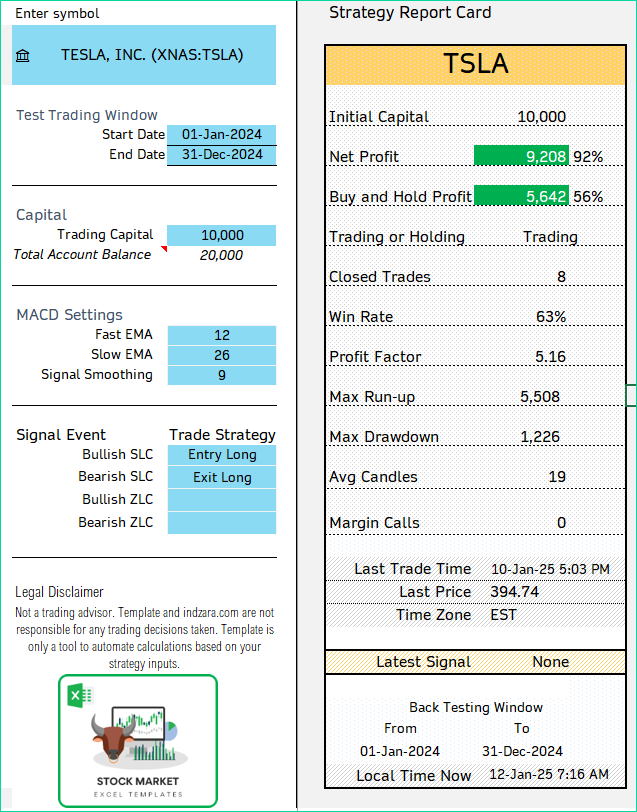Screen dimensions: 637x812
Task: Click the Capital section heading
Action: [x=41, y=215]
